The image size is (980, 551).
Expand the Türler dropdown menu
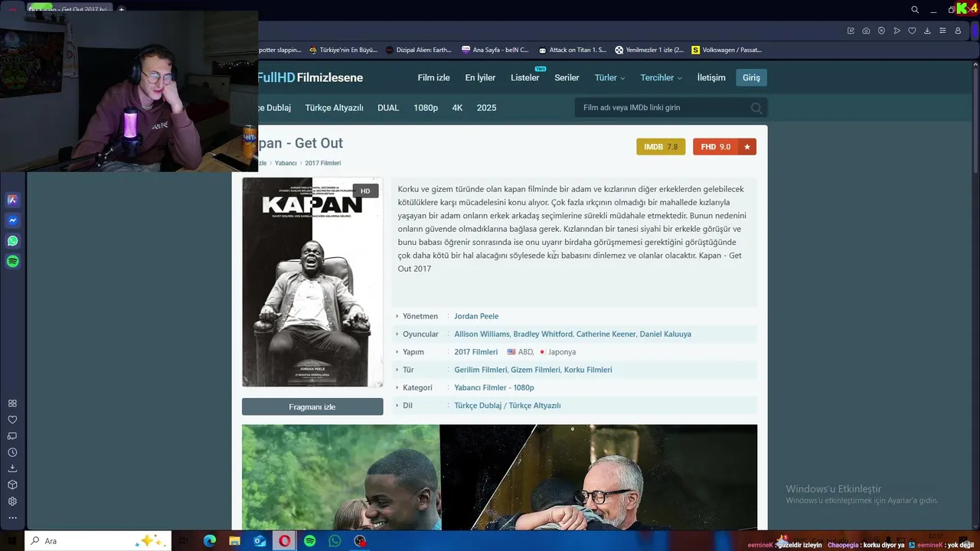(x=609, y=77)
